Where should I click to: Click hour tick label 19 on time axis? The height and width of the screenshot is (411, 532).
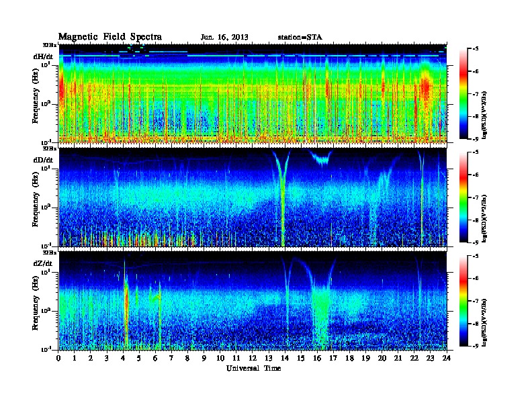pyautogui.click(x=365, y=358)
